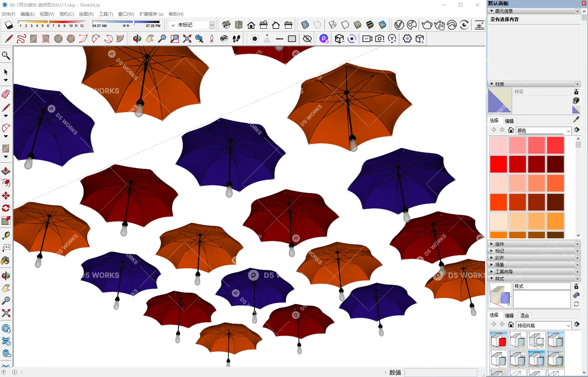Open the 预设风格 dropdown in Styles panel
Screen dimensions: 588x377
(x=543, y=325)
